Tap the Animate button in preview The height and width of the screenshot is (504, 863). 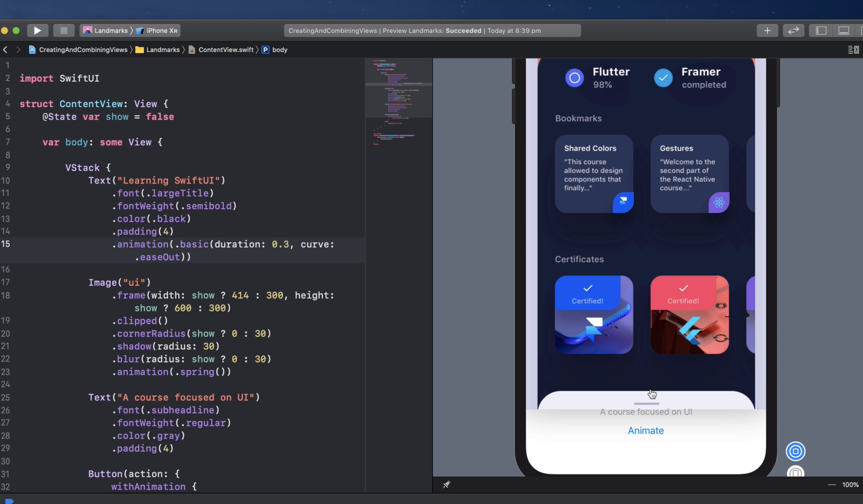pos(646,430)
